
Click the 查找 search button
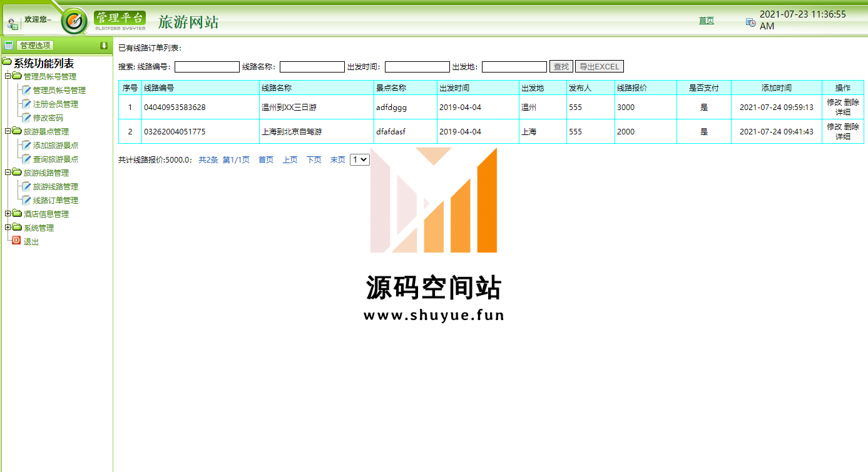tap(561, 67)
